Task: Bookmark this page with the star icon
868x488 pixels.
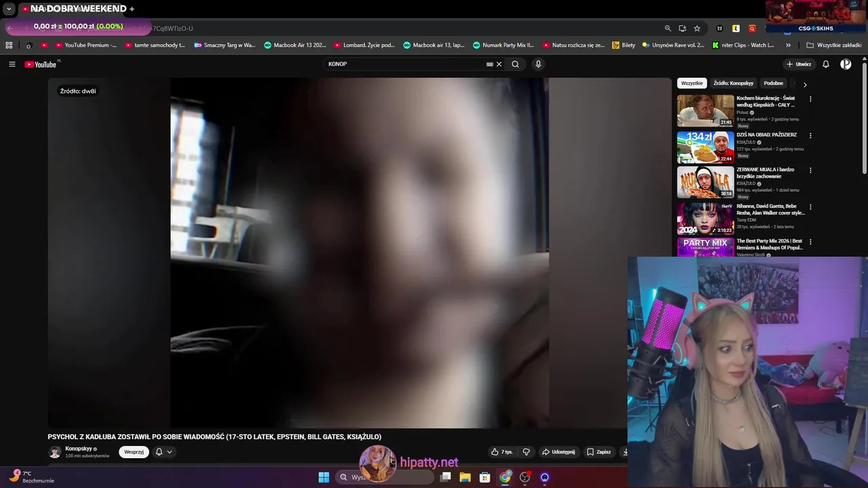Action: click(x=697, y=28)
